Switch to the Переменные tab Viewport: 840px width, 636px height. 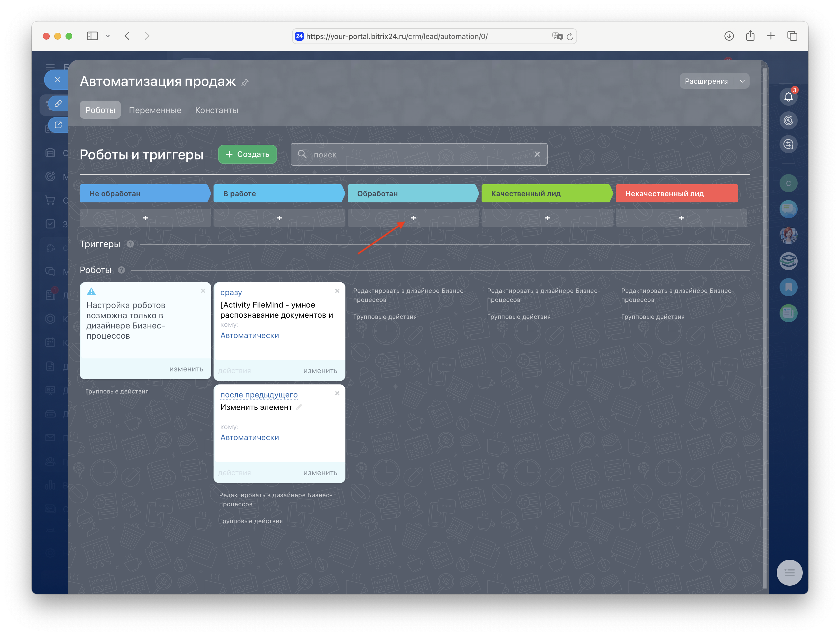pyautogui.click(x=155, y=110)
